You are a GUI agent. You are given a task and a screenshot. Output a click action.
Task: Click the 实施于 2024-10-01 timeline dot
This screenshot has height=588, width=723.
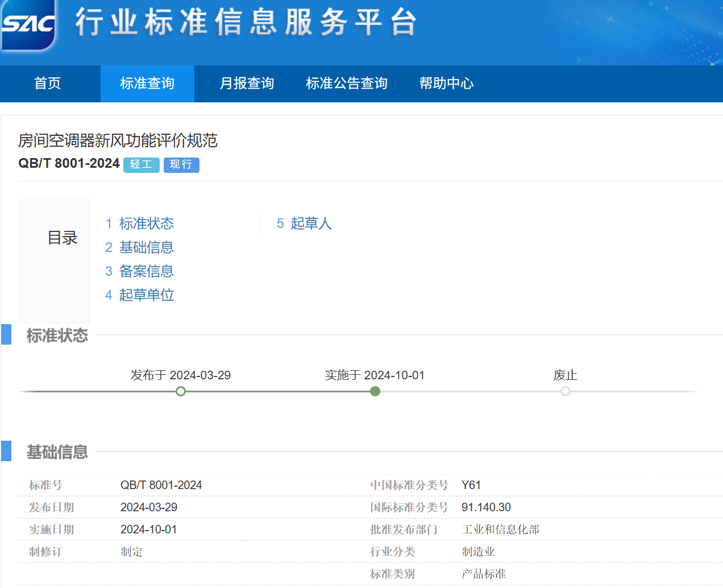[x=375, y=391]
